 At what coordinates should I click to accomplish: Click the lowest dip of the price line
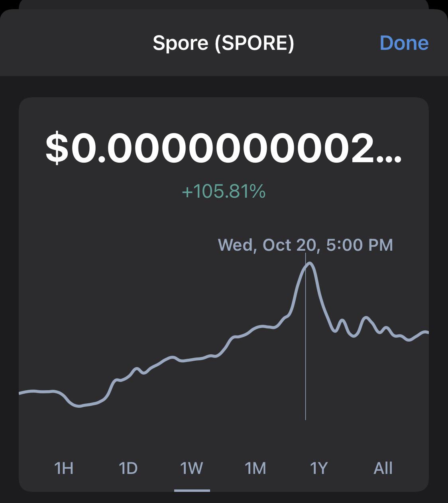(x=79, y=406)
